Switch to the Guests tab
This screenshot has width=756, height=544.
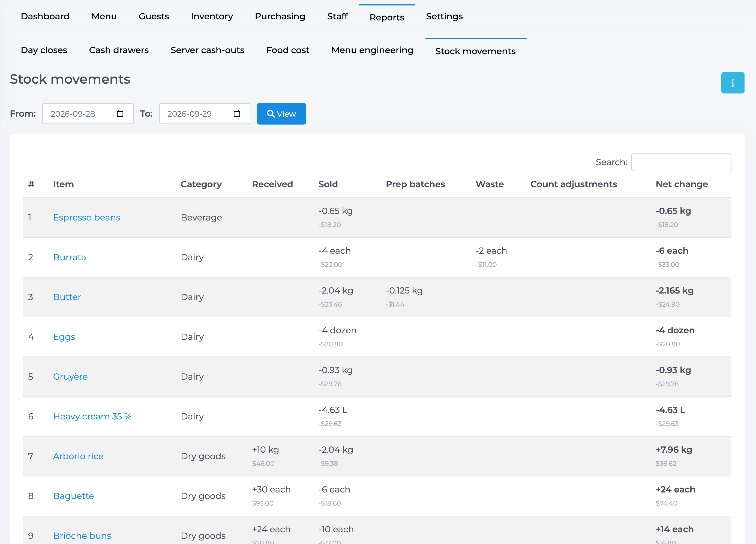[x=154, y=16]
